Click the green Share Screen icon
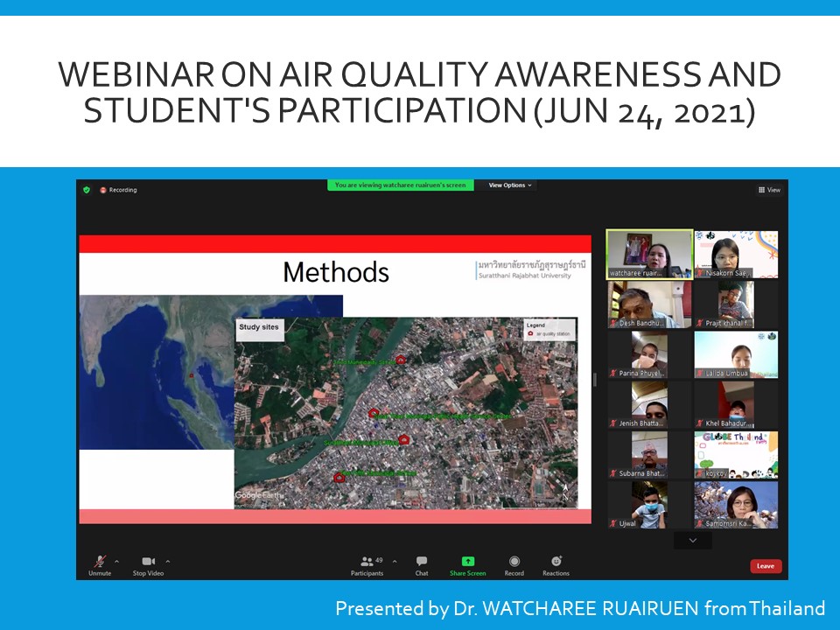840x630 pixels. click(x=467, y=561)
